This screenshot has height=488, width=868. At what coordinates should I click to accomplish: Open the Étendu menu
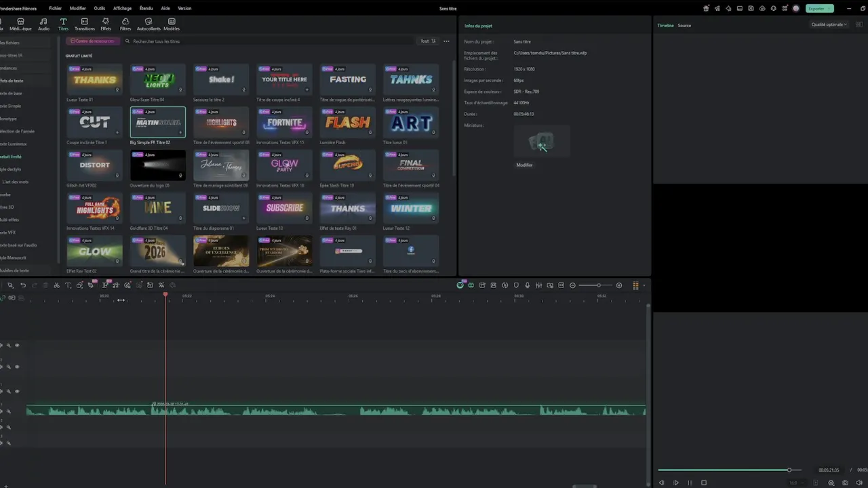[146, 8]
